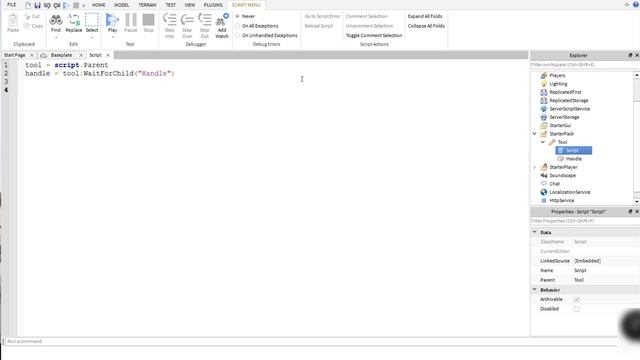Switch to the VIEW ribbon tab

pyautogui.click(x=190, y=5)
